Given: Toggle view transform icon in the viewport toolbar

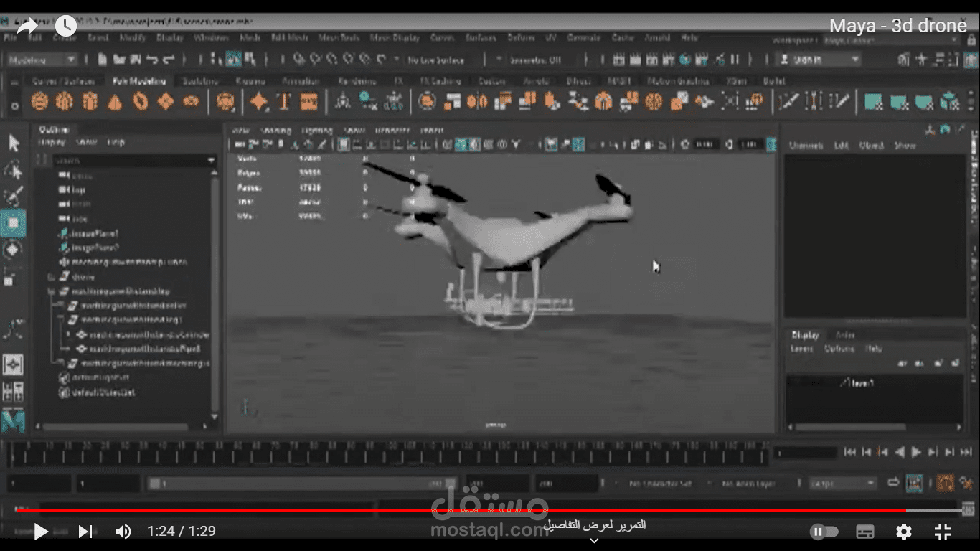Looking at the screenshot, I should pos(771,145).
